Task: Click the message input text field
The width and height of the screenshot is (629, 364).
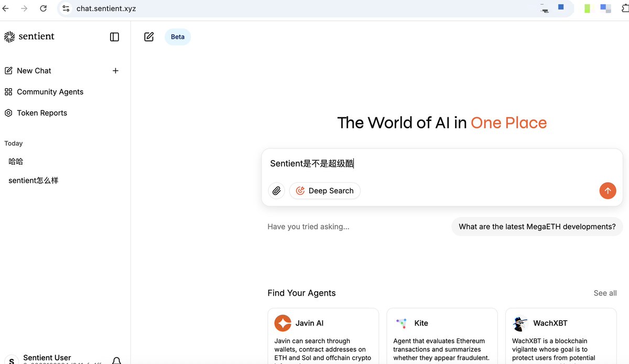Action: click(x=442, y=163)
